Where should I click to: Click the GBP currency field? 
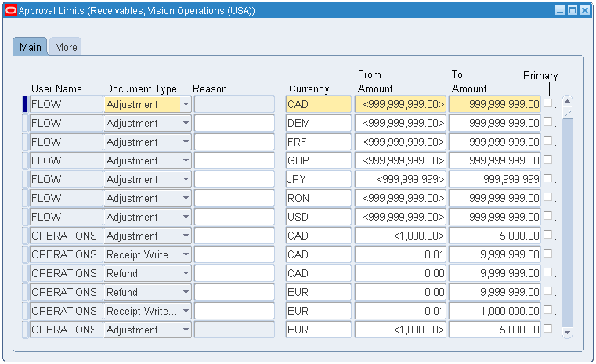point(318,160)
